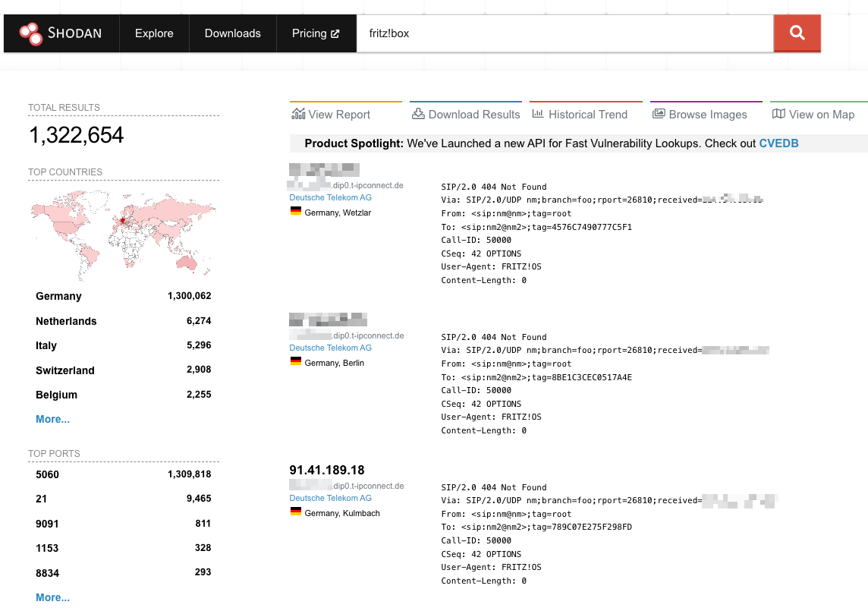The image size is (868, 614).
Task: Expand More under Top Ports
Action: [52, 597]
